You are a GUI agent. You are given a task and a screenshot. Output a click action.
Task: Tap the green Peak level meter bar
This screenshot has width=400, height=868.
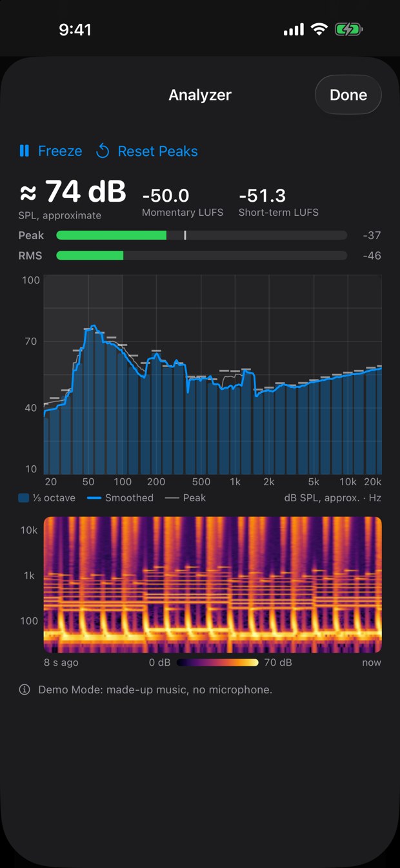112,235
